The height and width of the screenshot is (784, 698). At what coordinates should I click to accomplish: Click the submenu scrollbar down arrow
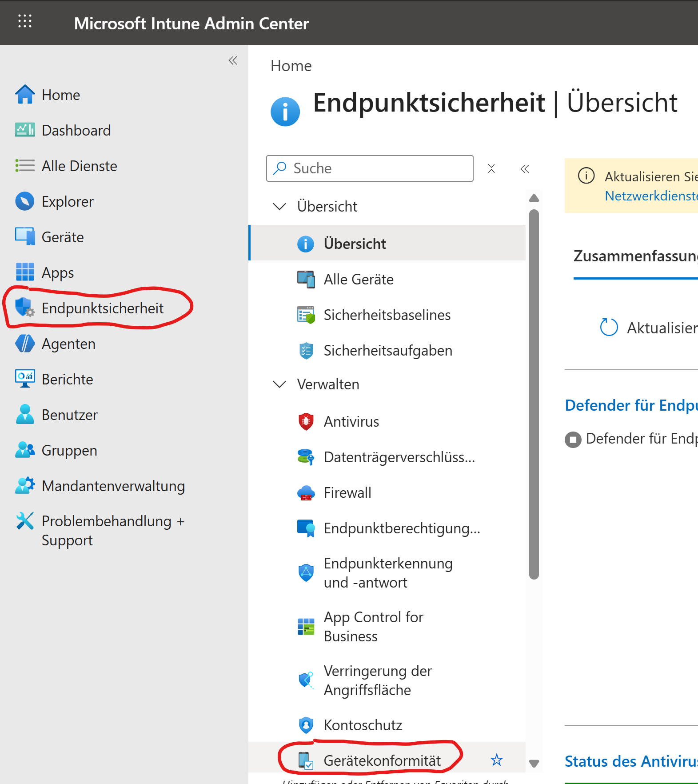pos(534,764)
